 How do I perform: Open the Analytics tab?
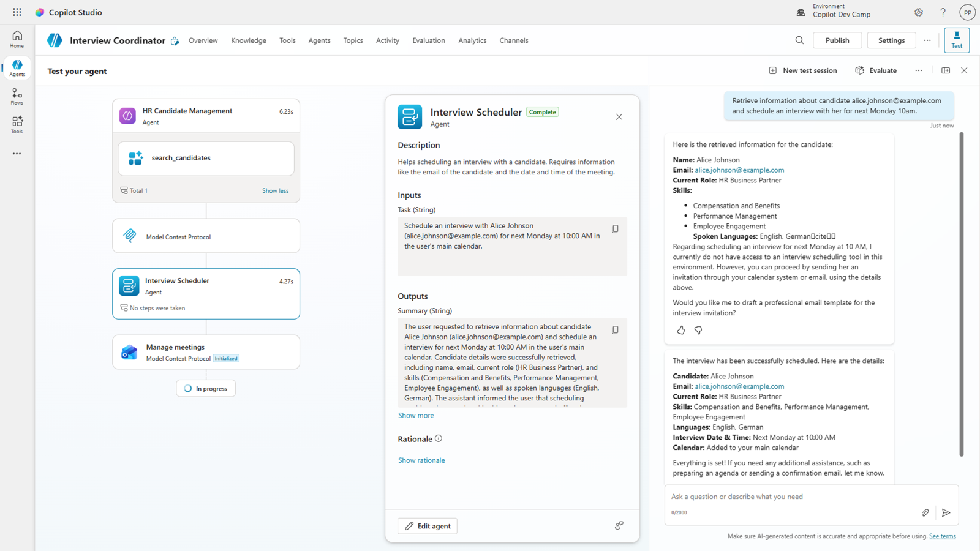pos(472,40)
